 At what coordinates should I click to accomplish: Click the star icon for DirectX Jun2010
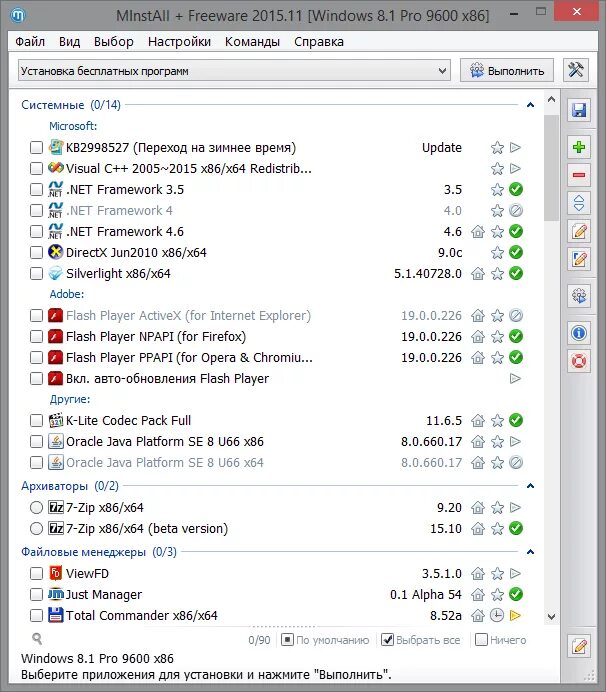pos(497,252)
